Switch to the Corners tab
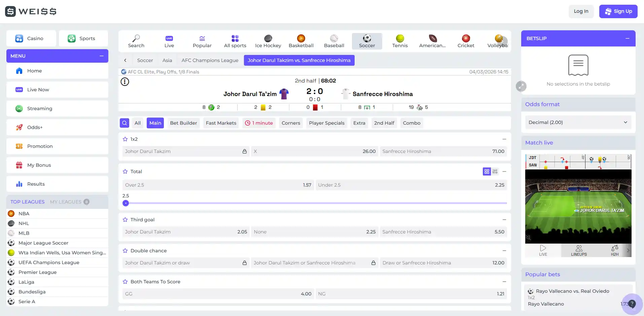The image size is (644, 316). tap(291, 123)
